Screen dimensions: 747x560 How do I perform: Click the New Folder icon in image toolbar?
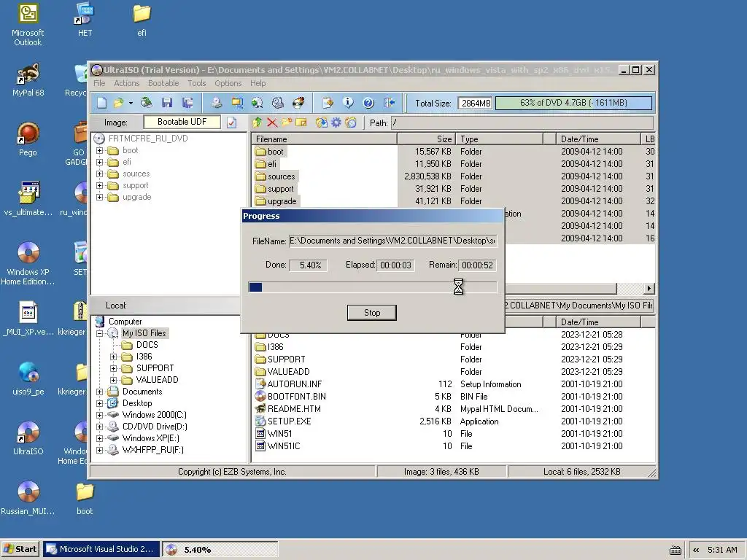point(286,122)
